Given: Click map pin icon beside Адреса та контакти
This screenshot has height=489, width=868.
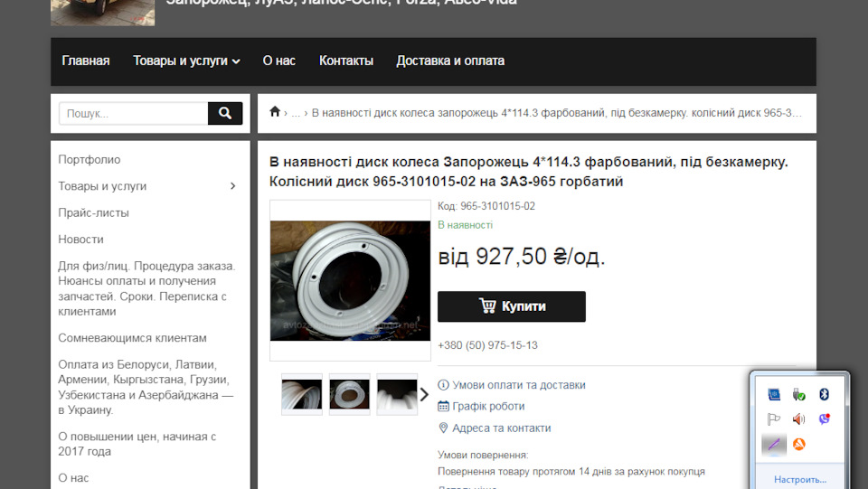Looking at the screenshot, I should (443, 428).
